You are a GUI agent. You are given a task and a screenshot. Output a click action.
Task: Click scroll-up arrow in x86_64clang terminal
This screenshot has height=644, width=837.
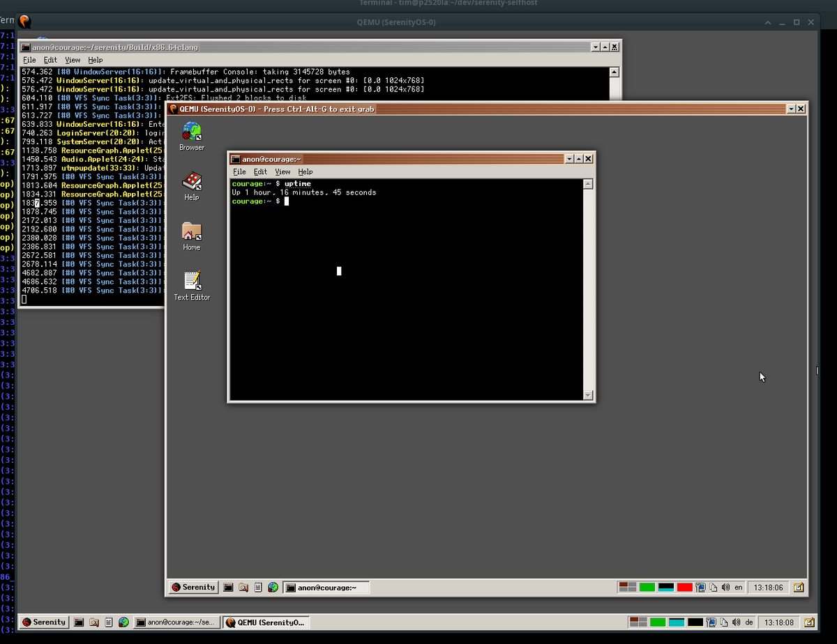tap(614, 72)
